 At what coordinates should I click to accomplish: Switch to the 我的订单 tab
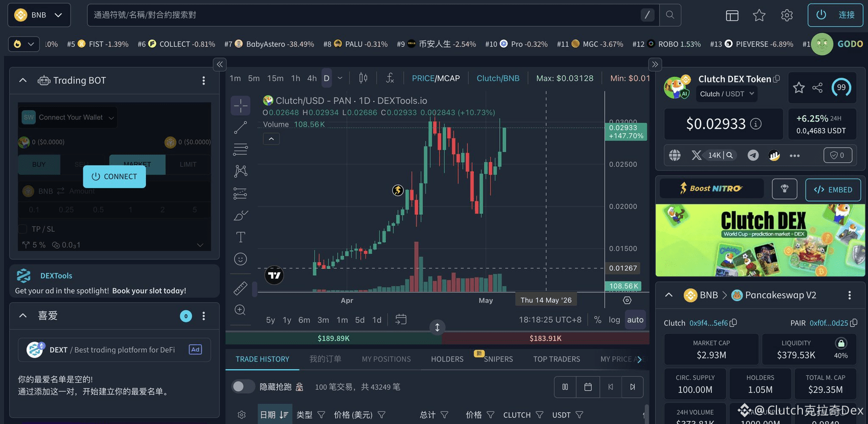(x=325, y=359)
